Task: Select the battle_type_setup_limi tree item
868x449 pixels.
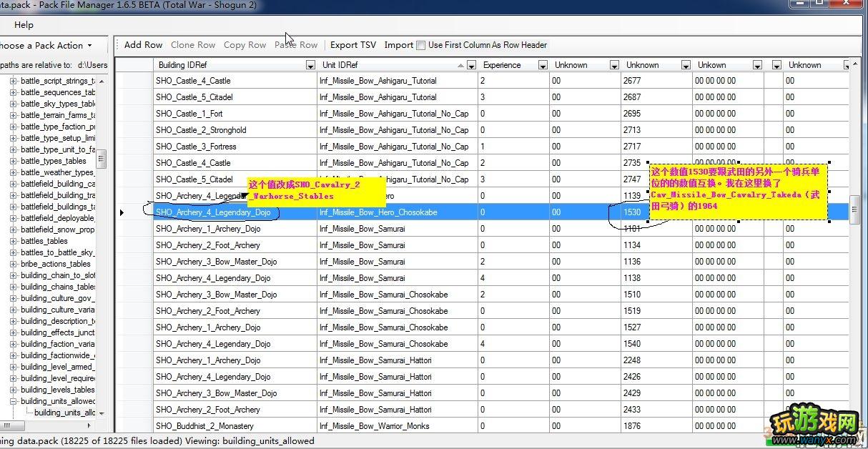Action: (57, 138)
